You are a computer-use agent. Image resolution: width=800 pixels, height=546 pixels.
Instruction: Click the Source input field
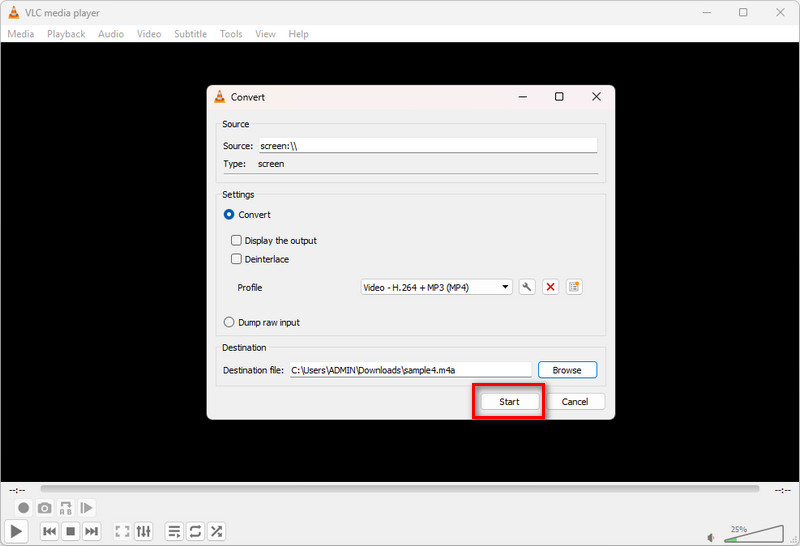click(x=428, y=145)
